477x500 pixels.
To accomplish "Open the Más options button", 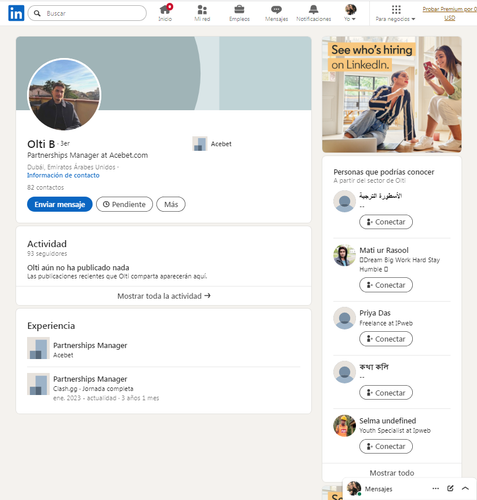I will pos(171,204).
